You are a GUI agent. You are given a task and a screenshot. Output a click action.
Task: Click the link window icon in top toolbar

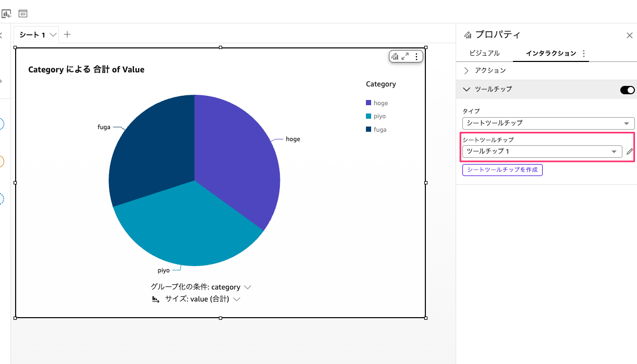click(23, 14)
